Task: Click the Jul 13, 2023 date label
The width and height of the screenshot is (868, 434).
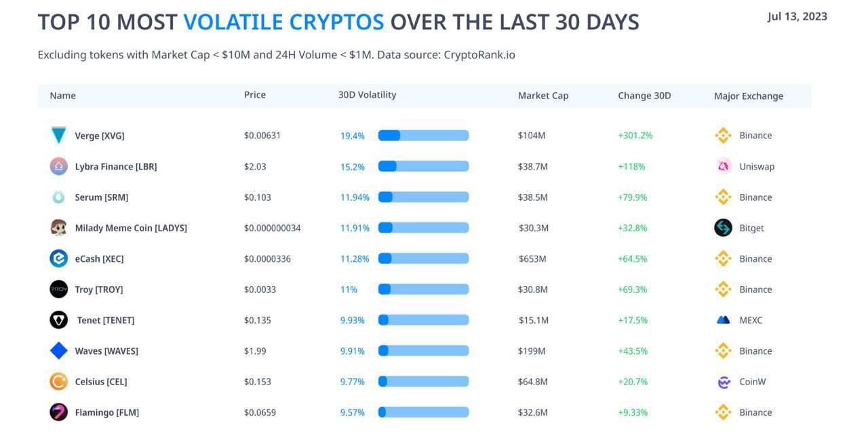Action: 797,17
